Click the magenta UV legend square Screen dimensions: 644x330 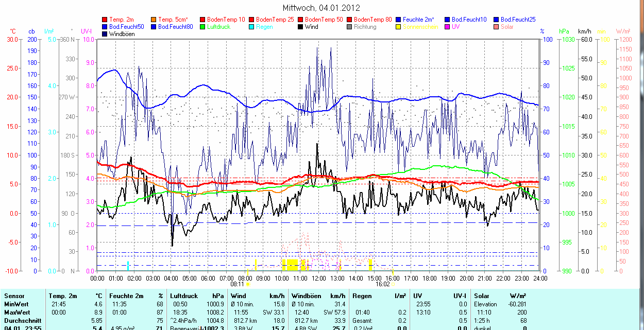448,27
